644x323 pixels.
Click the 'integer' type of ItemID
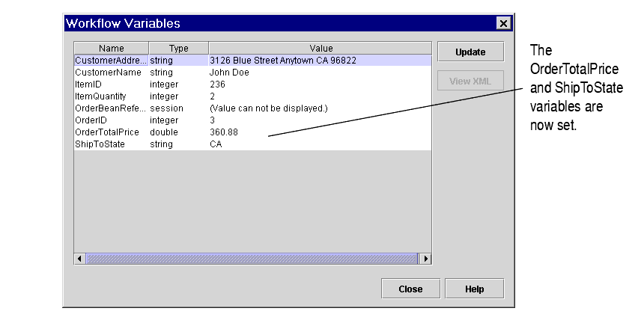pyautogui.click(x=164, y=84)
